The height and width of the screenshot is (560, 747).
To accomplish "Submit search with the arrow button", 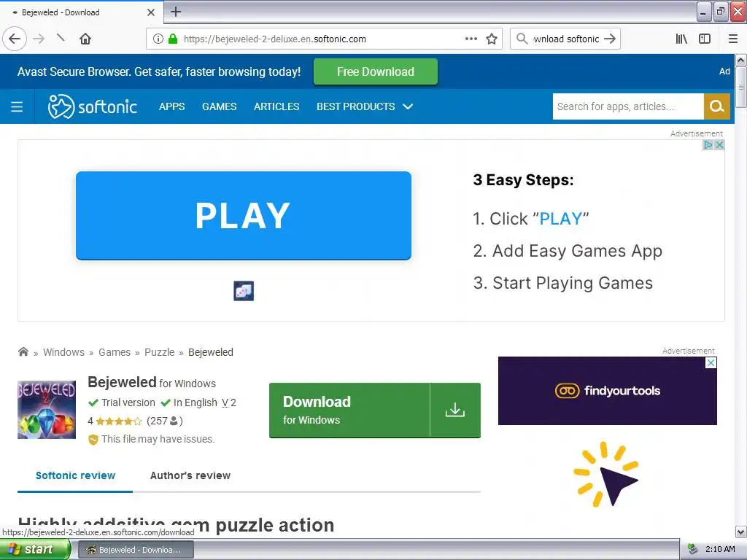I will pyautogui.click(x=610, y=39).
